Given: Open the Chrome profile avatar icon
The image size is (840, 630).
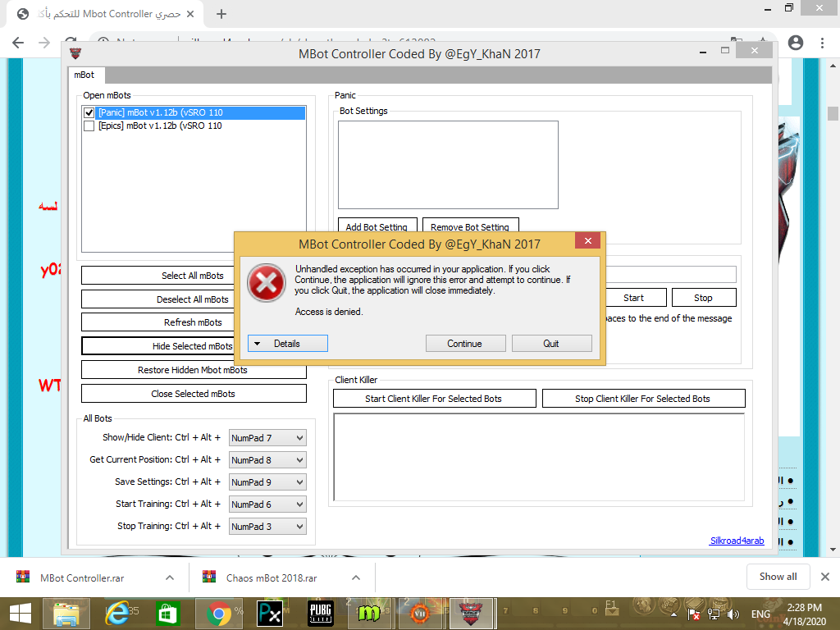Looking at the screenshot, I should [x=796, y=43].
